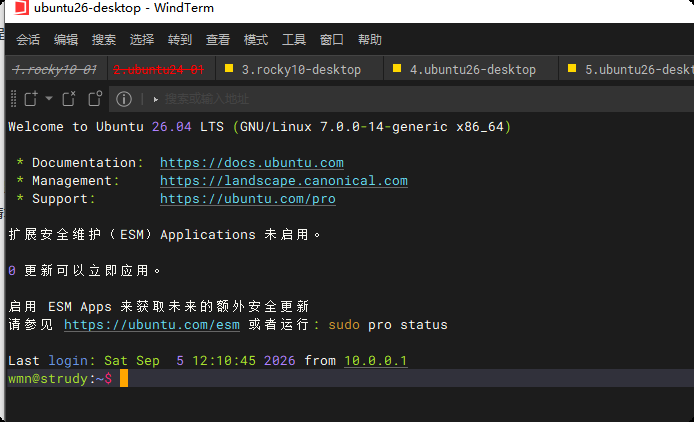Open the 查看 menu
The height and width of the screenshot is (422, 694).
point(218,40)
